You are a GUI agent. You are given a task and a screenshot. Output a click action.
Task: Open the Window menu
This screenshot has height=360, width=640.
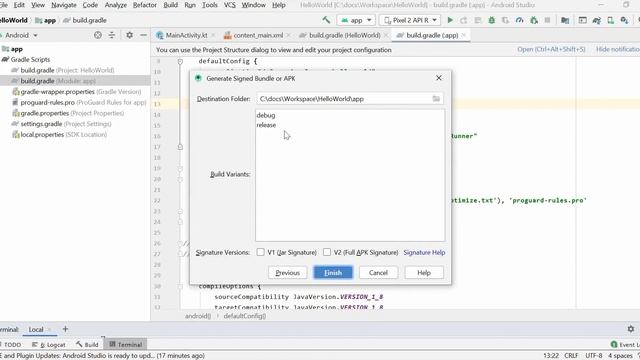pos(253,5)
